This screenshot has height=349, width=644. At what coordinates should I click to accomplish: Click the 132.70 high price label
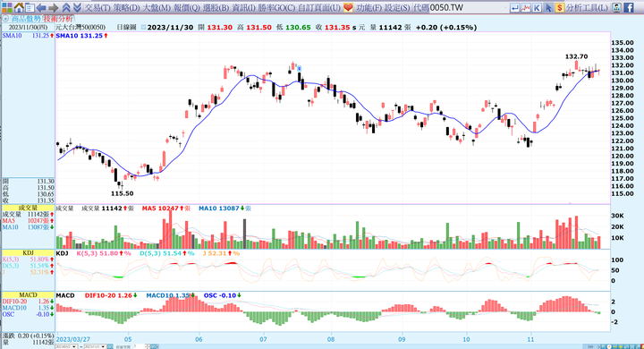[x=576, y=56]
